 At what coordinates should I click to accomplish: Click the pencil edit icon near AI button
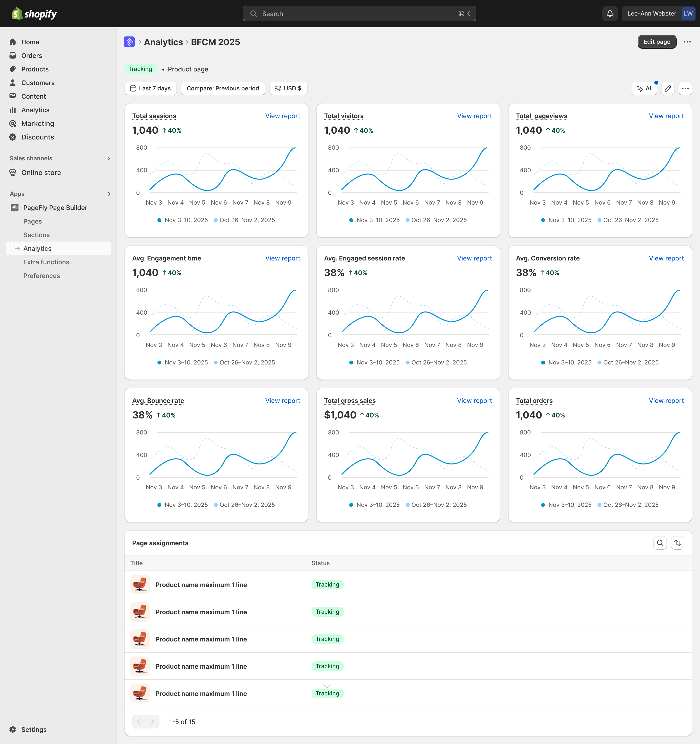point(668,88)
